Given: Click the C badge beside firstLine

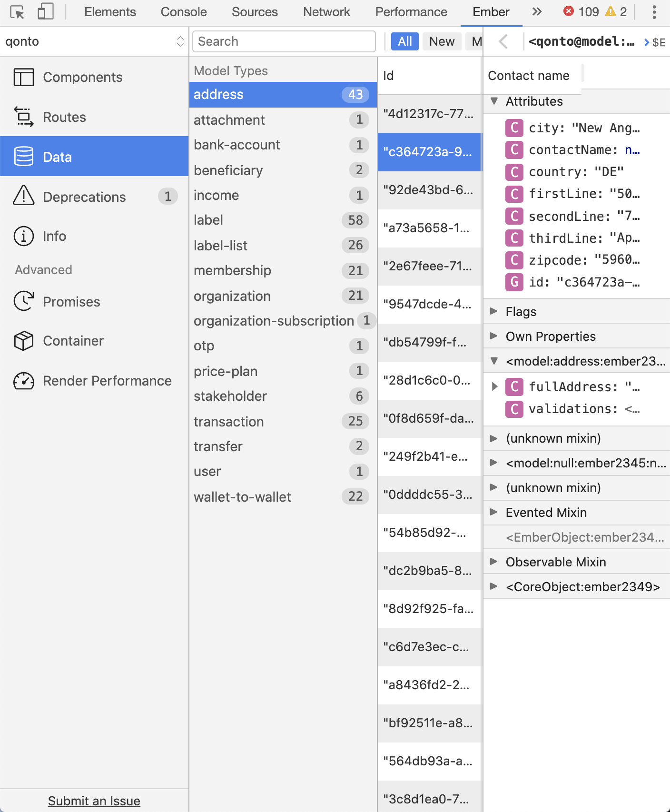Looking at the screenshot, I should click(x=514, y=193).
